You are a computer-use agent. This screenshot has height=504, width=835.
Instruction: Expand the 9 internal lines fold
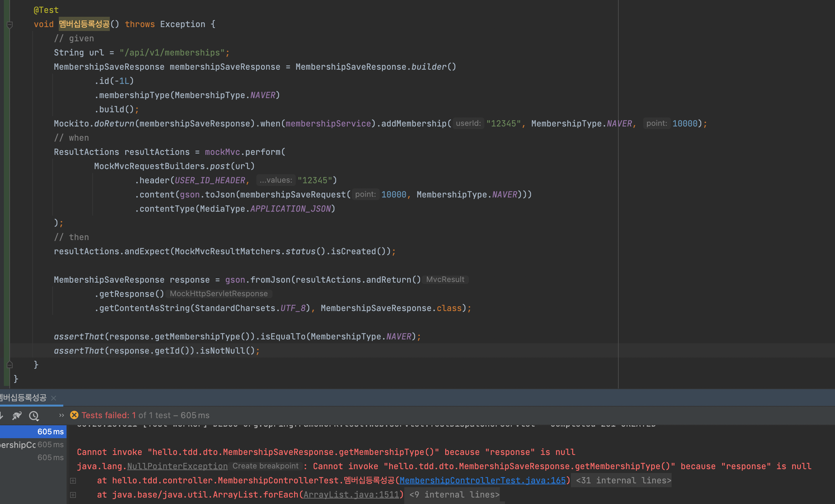[454, 495]
